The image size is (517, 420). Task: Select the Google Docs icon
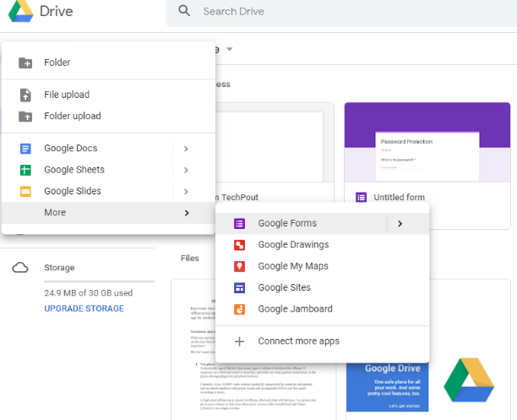(25, 149)
